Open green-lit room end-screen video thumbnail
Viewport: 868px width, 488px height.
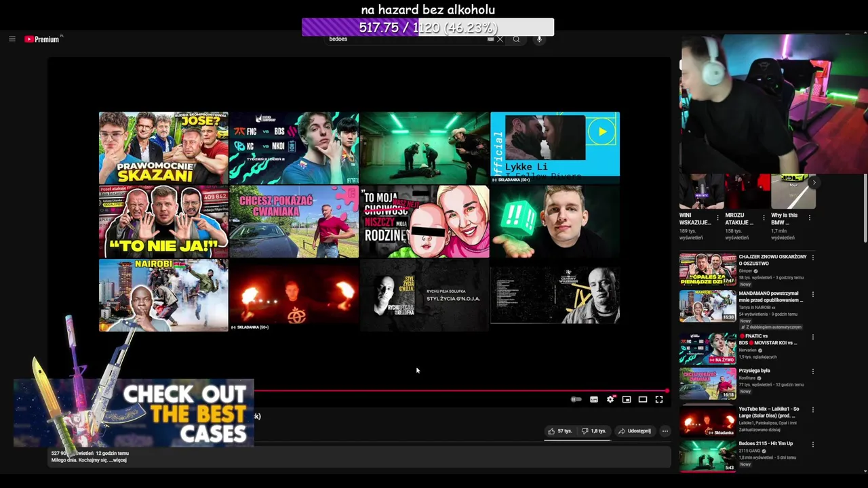[x=425, y=148]
